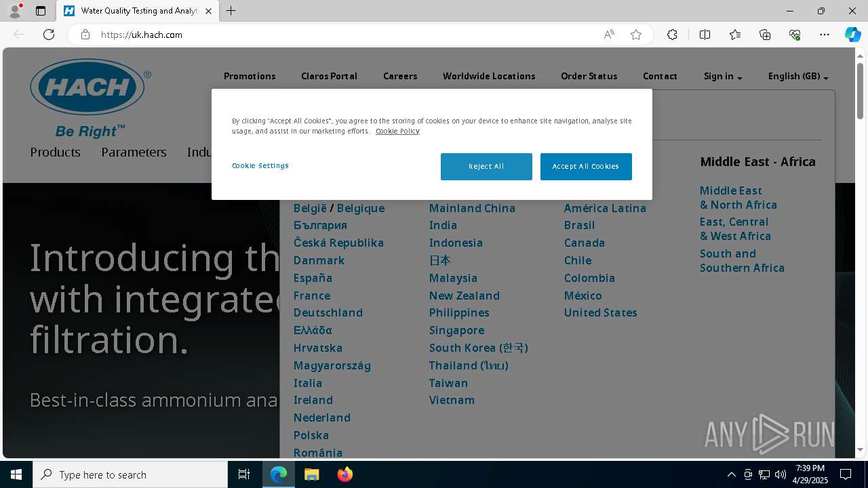
Task: Open the Parameters menu
Action: pos(134,152)
